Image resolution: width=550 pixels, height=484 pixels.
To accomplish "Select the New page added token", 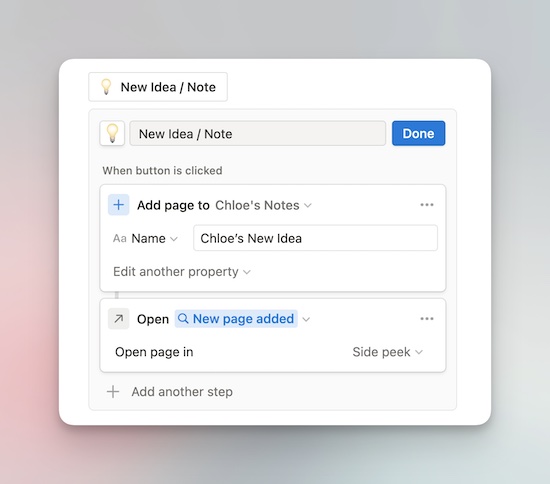I will click(236, 319).
